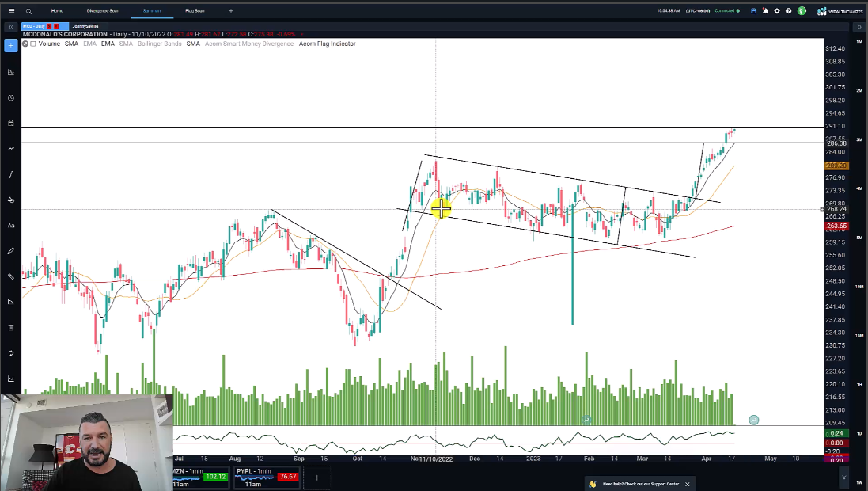Open the JohnnySeville chart tab
Screen dimensions: 868x491
pyautogui.click(x=85, y=26)
